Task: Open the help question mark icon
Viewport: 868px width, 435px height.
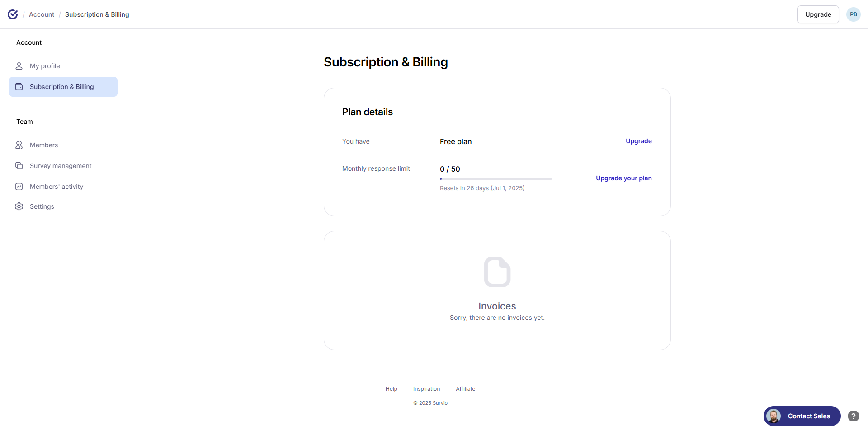Action: [x=853, y=416]
